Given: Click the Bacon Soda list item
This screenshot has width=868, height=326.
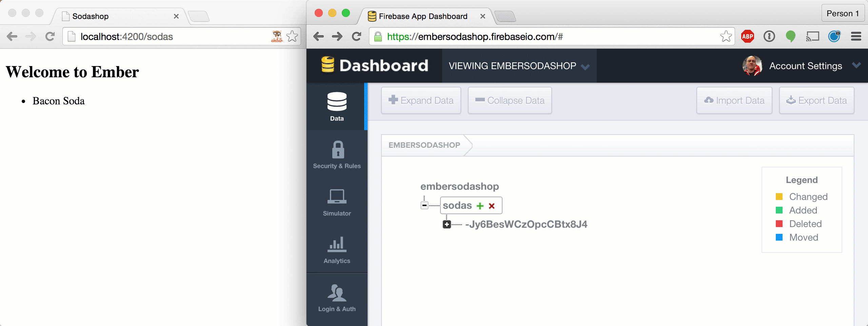Looking at the screenshot, I should tap(58, 101).
